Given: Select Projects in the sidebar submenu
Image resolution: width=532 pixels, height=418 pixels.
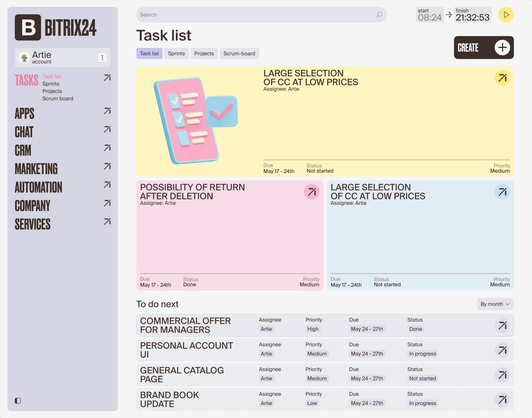Looking at the screenshot, I should [x=52, y=91].
